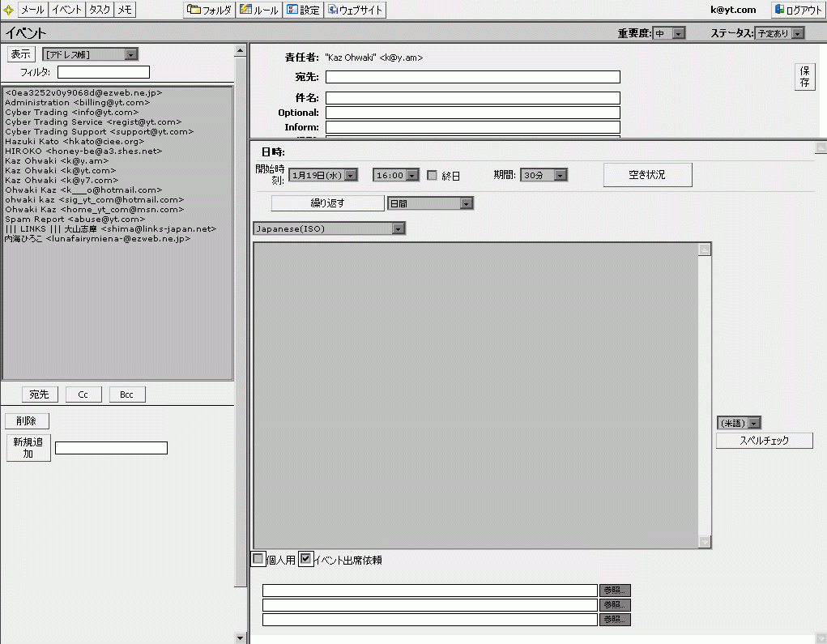The image size is (827, 644).
Task: Click the 件名 subject input field
Action: (472, 98)
